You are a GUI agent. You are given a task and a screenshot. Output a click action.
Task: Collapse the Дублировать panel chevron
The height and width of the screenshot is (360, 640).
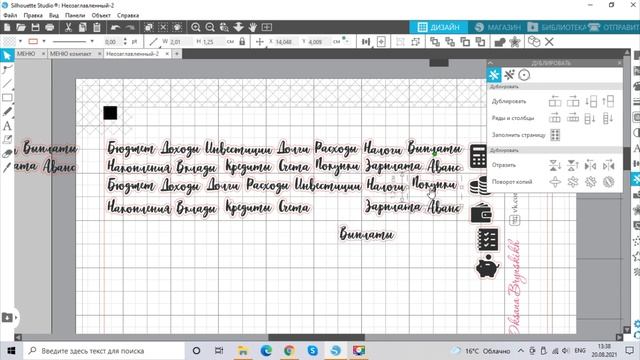point(491,63)
